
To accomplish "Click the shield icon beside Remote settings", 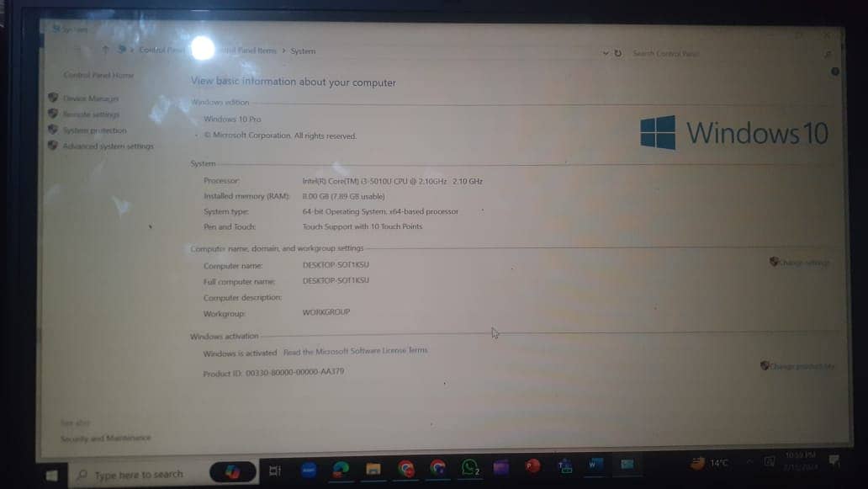I will click(x=53, y=114).
